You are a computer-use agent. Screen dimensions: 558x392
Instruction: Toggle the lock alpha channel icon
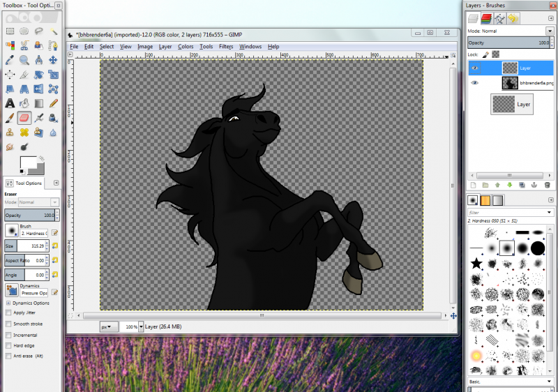(x=496, y=54)
